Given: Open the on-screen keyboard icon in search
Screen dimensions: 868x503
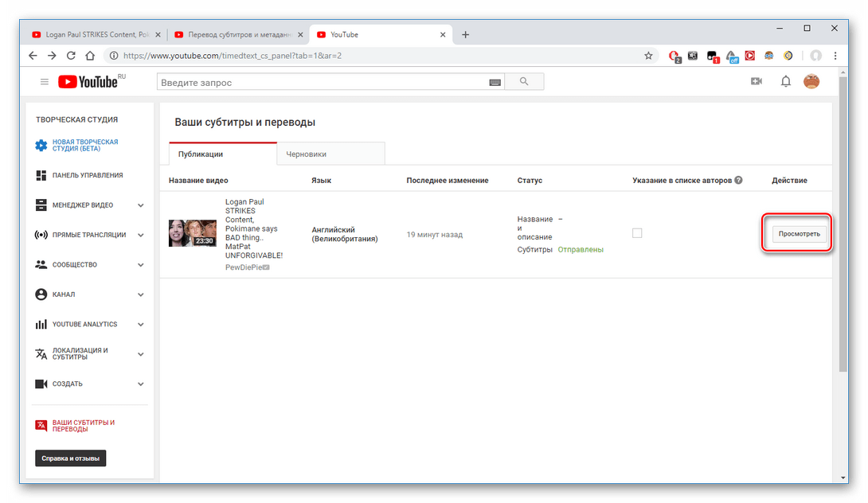Looking at the screenshot, I should [x=495, y=82].
